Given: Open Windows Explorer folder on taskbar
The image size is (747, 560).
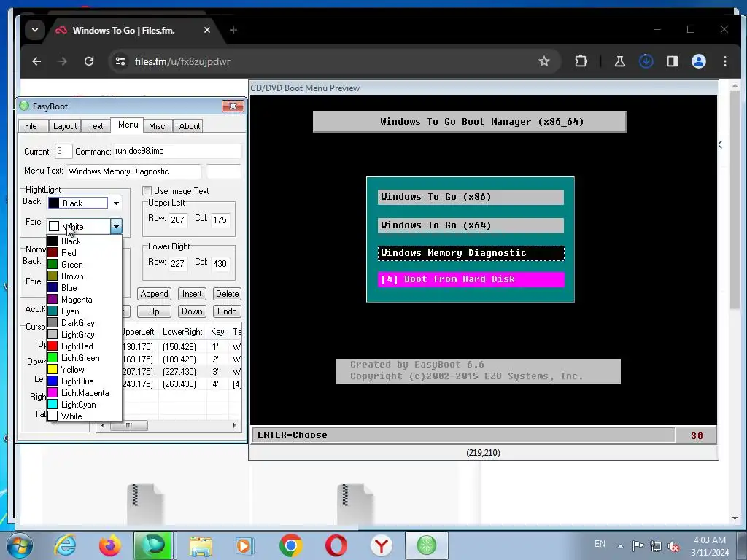Looking at the screenshot, I should (201, 545).
